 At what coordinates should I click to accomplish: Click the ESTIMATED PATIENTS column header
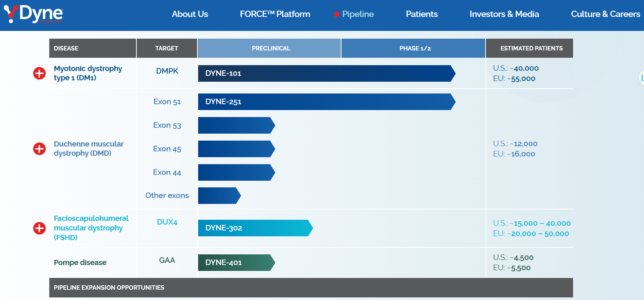pos(529,48)
